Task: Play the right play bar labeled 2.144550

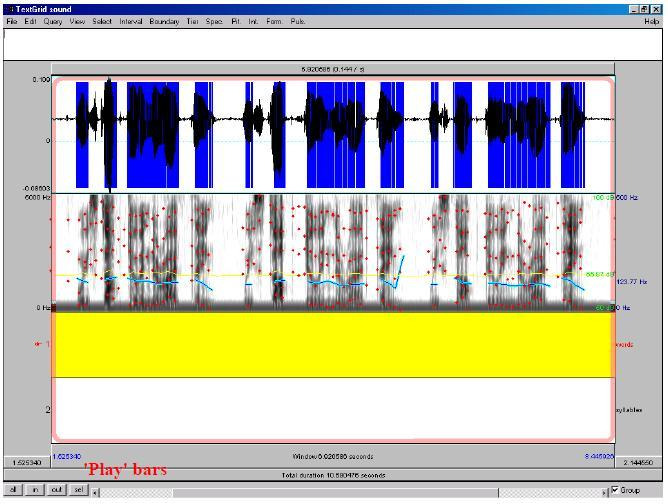Action: [x=638, y=462]
